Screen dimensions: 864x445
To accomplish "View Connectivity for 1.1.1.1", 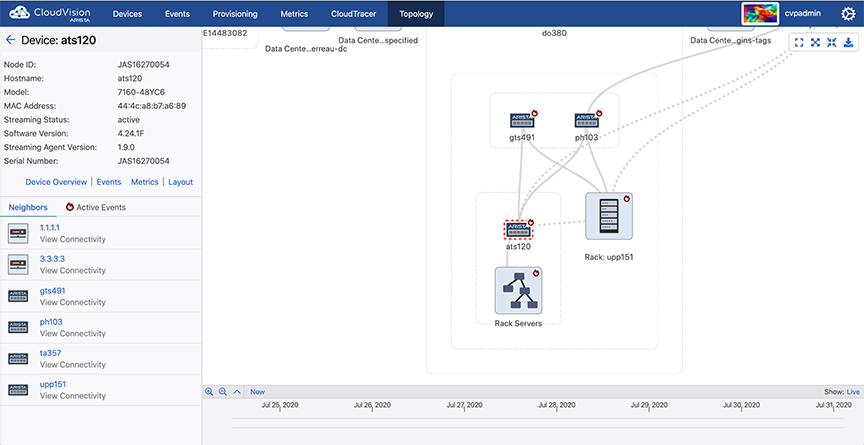I will pos(73,240).
